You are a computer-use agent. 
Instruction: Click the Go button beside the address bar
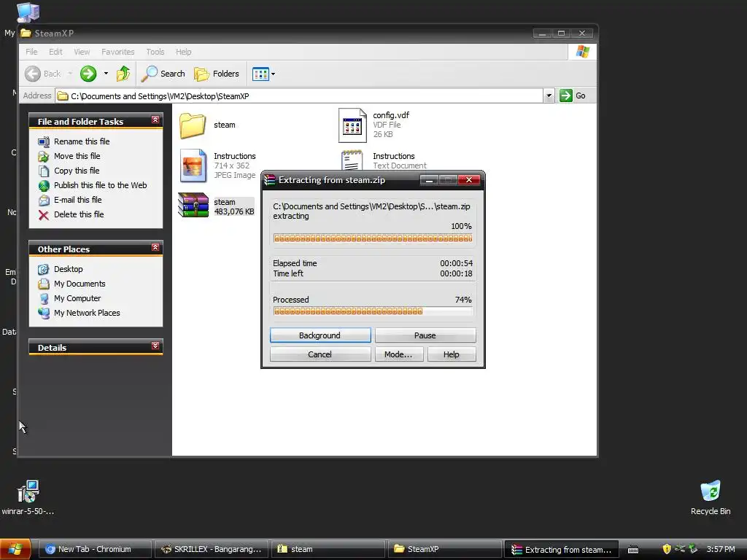[x=573, y=96]
